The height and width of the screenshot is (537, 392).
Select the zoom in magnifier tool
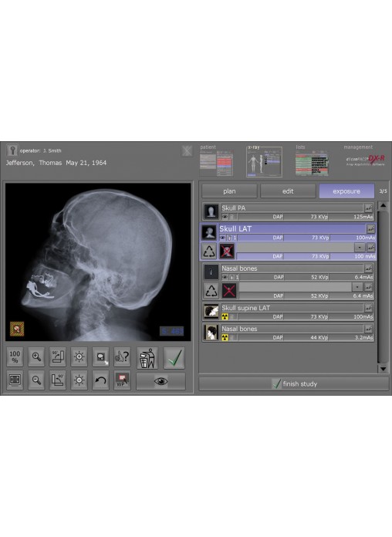click(36, 357)
